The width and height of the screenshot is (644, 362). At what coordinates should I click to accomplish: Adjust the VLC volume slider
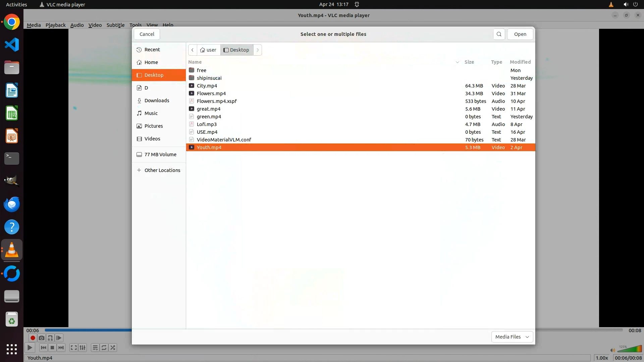point(629,350)
